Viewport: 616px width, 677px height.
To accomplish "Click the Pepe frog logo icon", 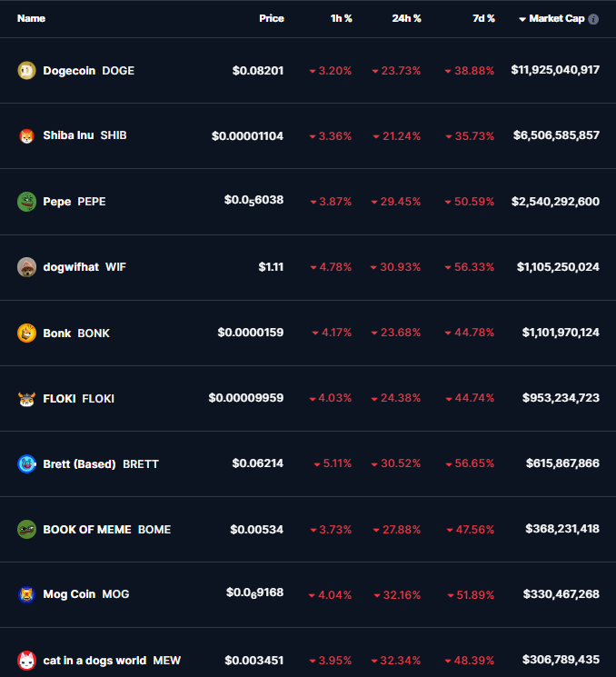I will (x=26, y=202).
